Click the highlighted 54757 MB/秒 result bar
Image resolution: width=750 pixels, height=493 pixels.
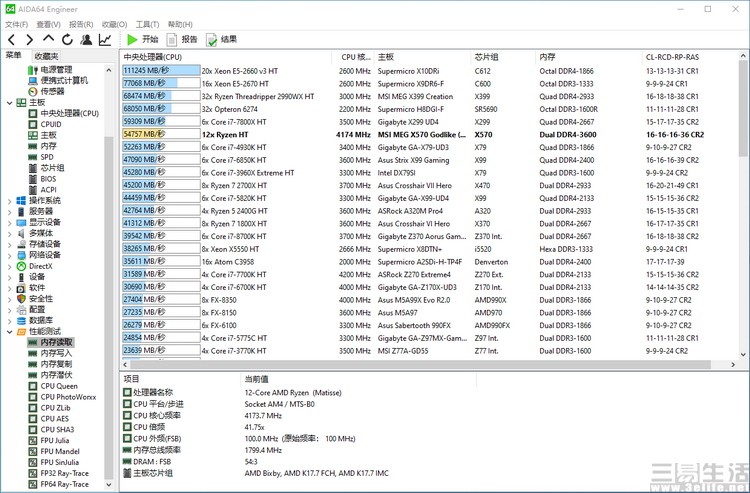pos(161,134)
